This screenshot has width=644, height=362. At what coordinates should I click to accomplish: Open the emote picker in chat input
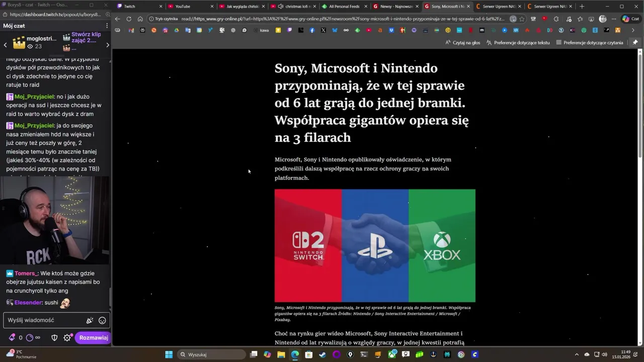coord(102,320)
